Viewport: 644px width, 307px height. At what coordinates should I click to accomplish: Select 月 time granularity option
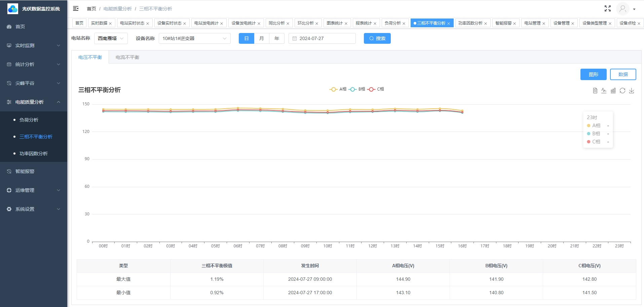click(261, 38)
